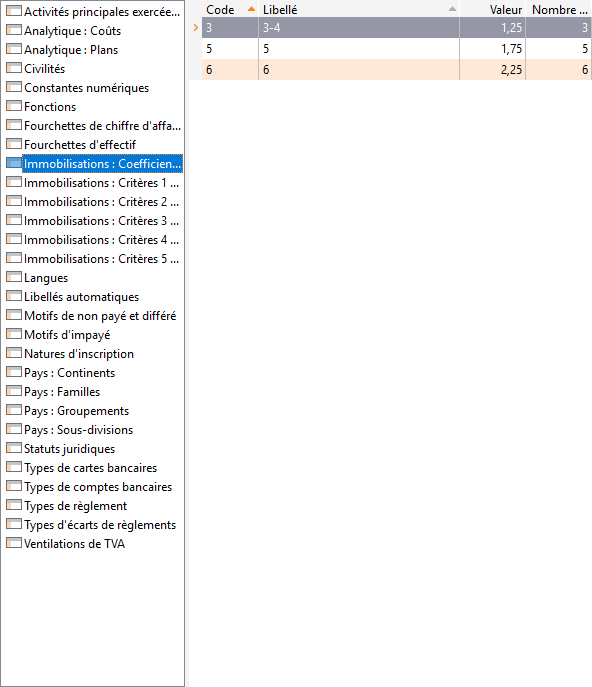Click the table icon next to Statuts juridiques
The height and width of the screenshot is (687, 592).
point(14,448)
